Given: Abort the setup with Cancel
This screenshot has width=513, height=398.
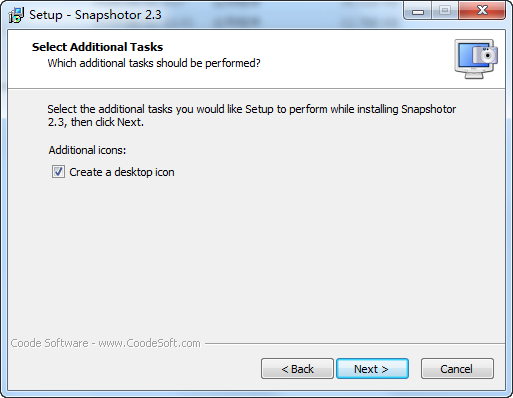Looking at the screenshot, I should coord(457,369).
